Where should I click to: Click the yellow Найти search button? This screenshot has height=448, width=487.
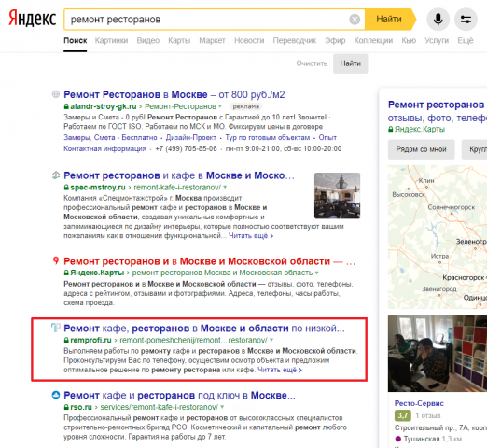click(x=390, y=20)
